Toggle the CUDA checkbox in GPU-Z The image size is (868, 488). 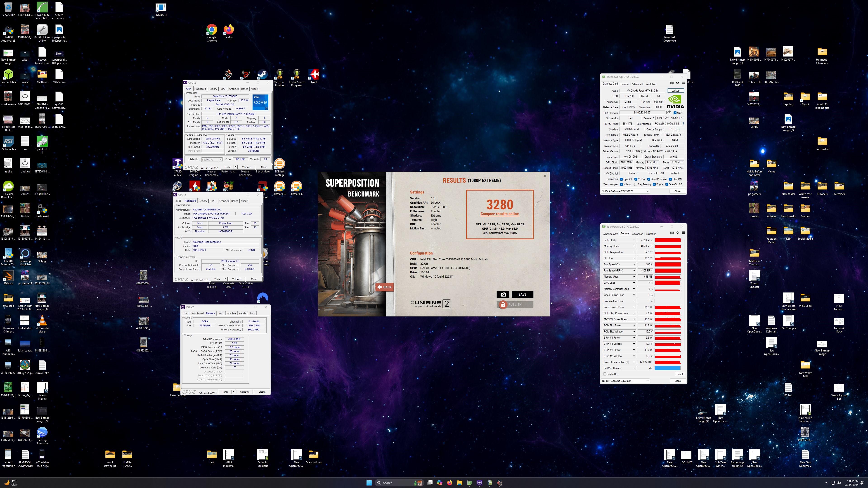(636, 179)
